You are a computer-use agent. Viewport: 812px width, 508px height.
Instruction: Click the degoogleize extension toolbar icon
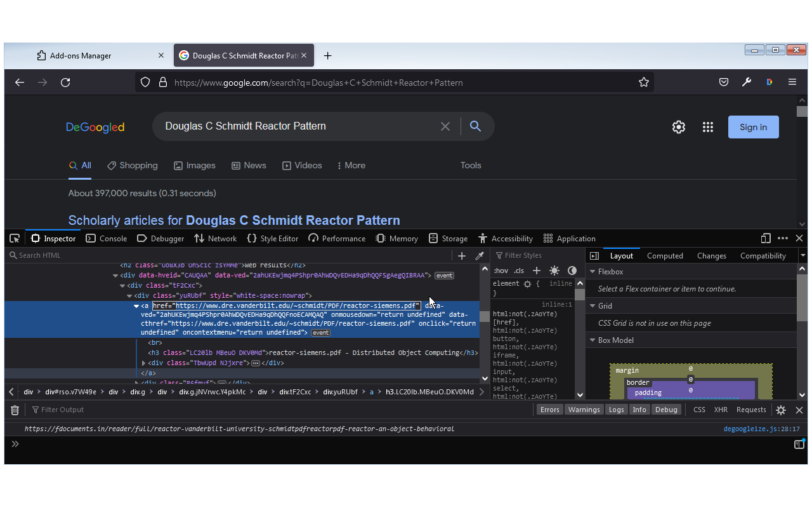(769, 83)
